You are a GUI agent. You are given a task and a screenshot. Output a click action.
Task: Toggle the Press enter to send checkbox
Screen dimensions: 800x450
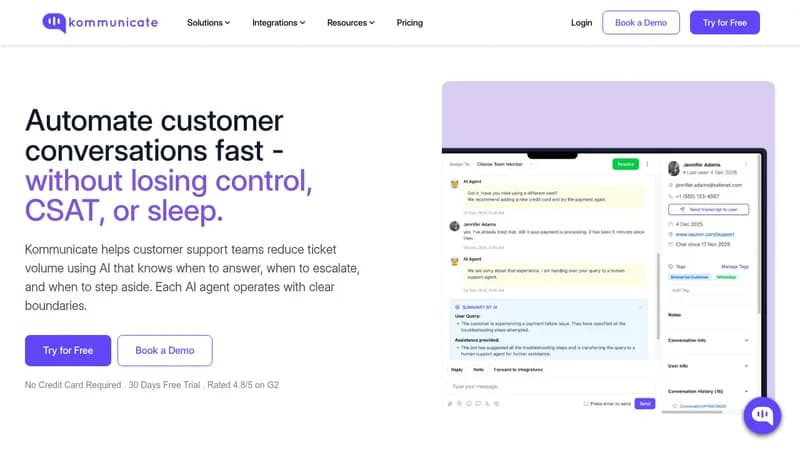pos(586,404)
